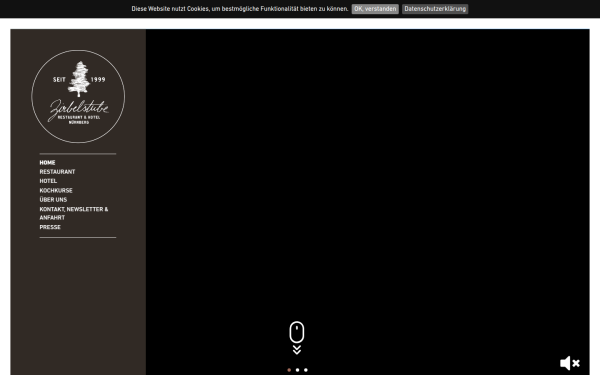Click the Zirbelstube circular logo
The width and height of the screenshot is (600, 375).
pos(78,96)
